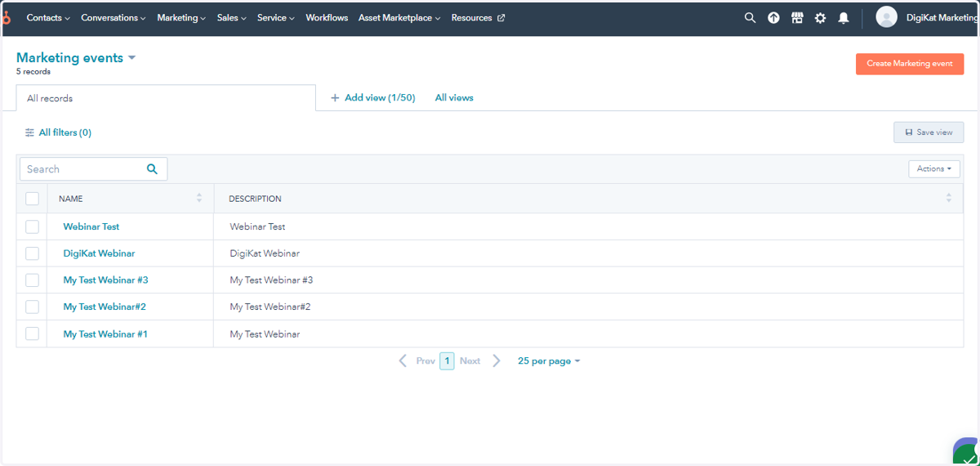Open All views
The image size is (980, 466).
pos(454,97)
